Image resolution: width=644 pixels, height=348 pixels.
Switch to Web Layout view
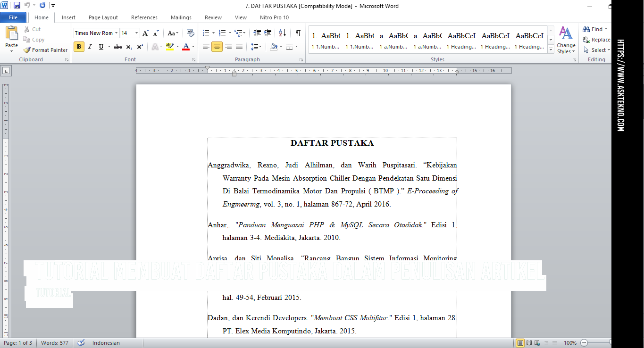[x=538, y=343]
